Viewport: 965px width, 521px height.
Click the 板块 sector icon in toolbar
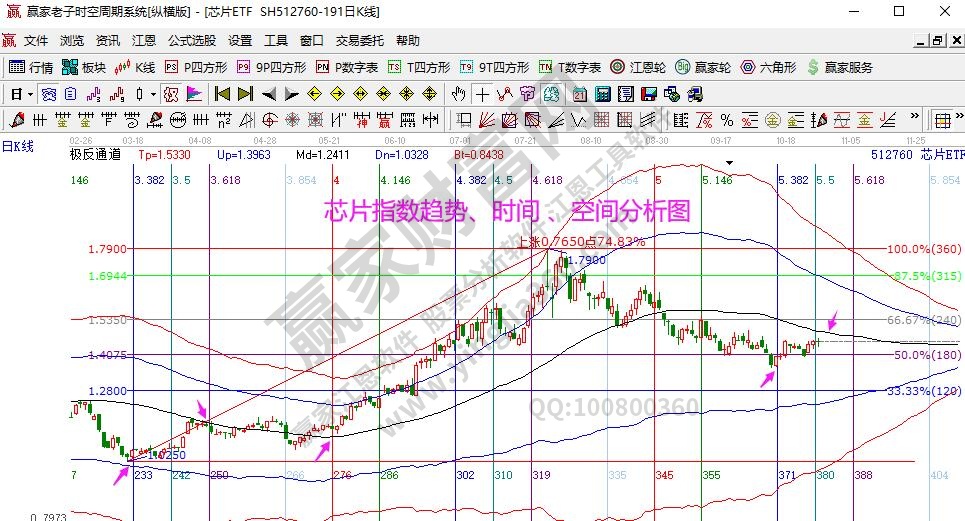click(84, 67)
